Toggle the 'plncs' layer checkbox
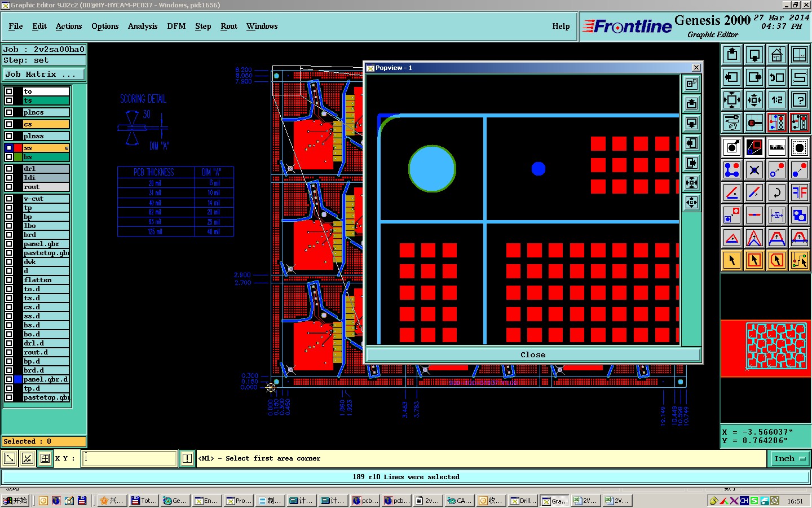 click(x=9, y=112)
